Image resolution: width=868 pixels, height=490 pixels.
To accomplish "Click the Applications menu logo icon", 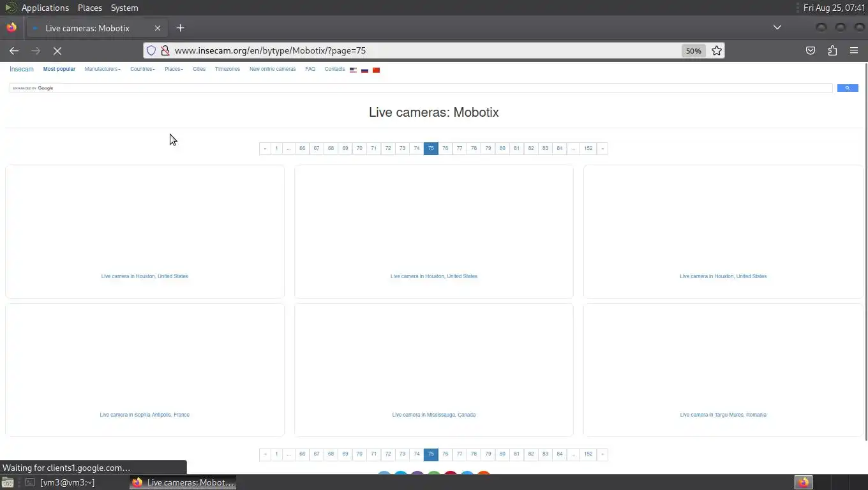I will (10, 8).
